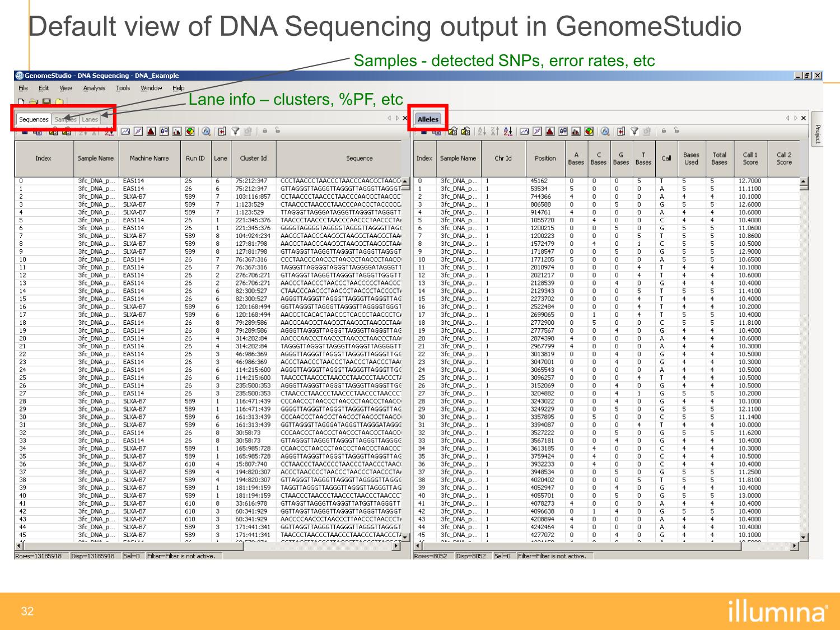The image size is (840, 630).
Task: Open the Analysis menu
Action: [94, 88]
